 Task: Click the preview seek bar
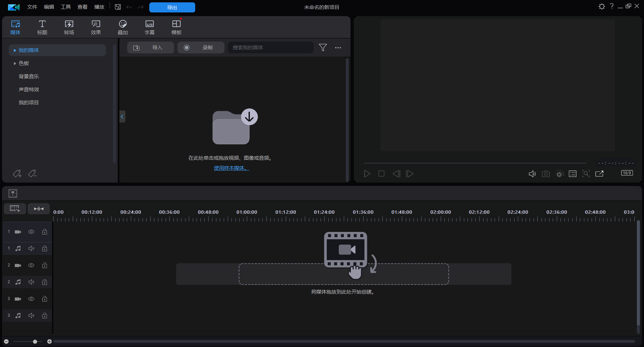tap(475, 163)
